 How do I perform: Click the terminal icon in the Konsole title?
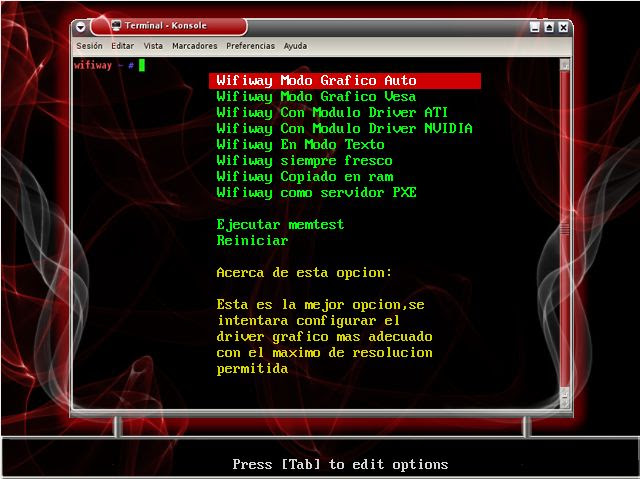[116, 25]
